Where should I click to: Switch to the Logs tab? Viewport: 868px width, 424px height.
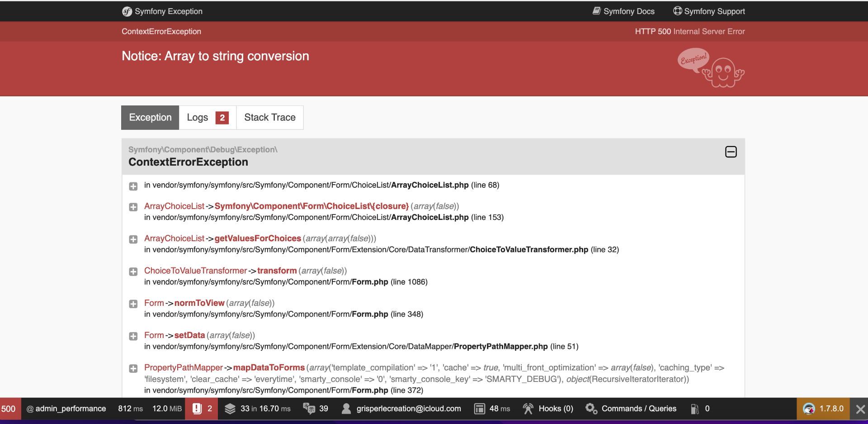[208, 118]
